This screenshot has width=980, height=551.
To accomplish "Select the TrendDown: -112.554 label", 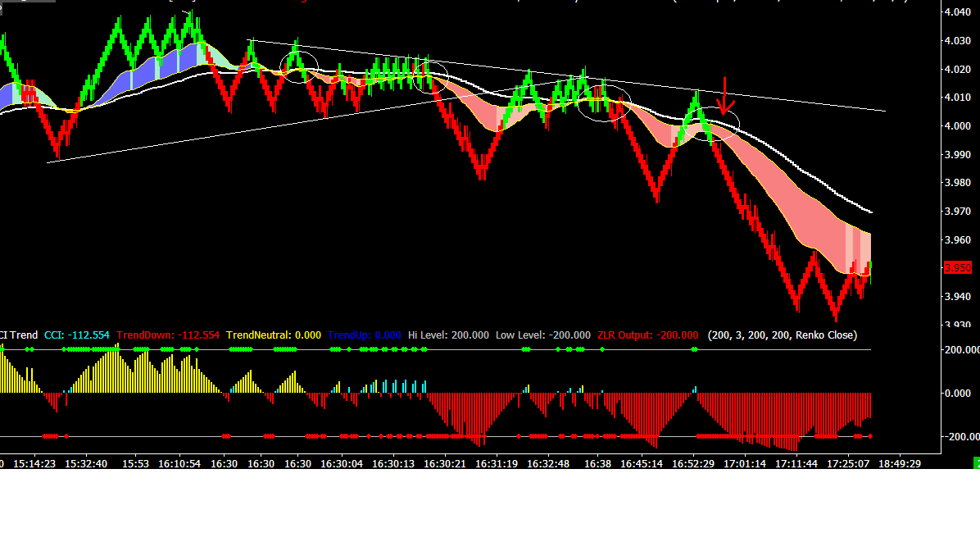I will [168, 335].
